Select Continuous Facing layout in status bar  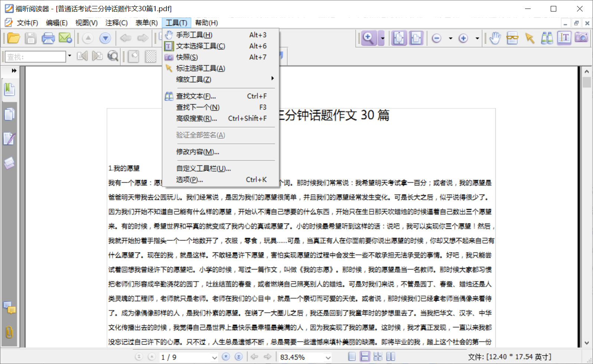point(378,357)
